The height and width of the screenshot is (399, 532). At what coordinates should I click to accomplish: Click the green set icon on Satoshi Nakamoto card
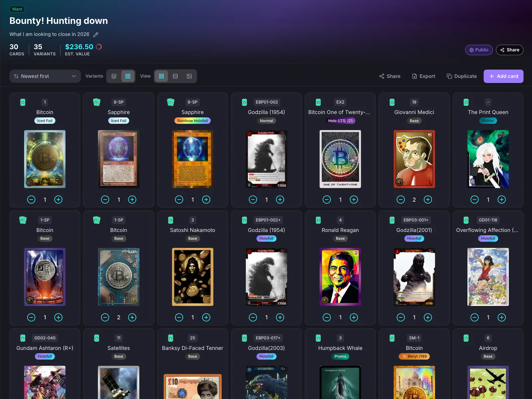pos(171,220)
